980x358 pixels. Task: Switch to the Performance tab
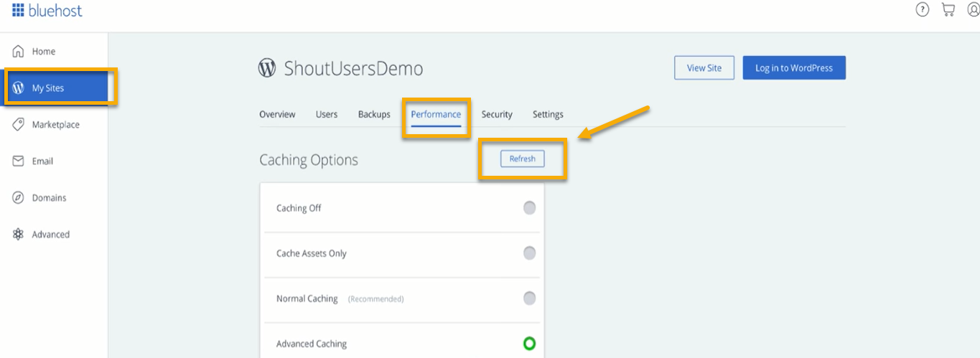(x=436, y=114)
